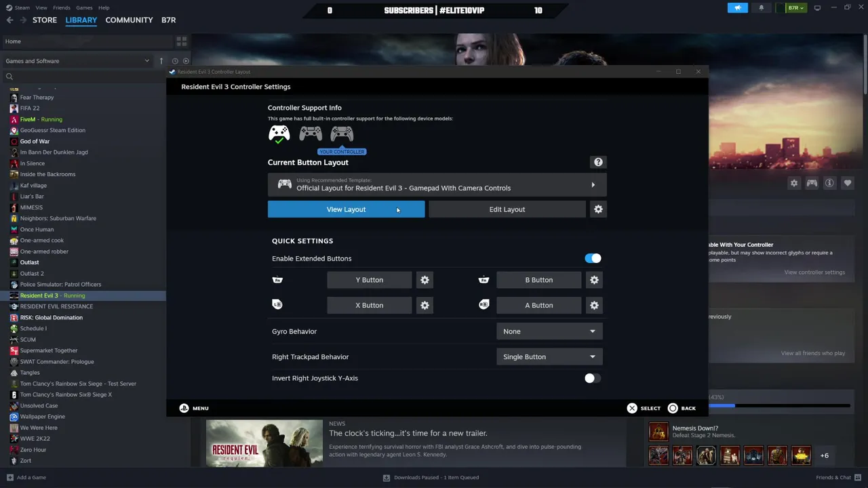Click View controller settings link
The width and height of the screenshot is (868, 488).
[814, 272]
